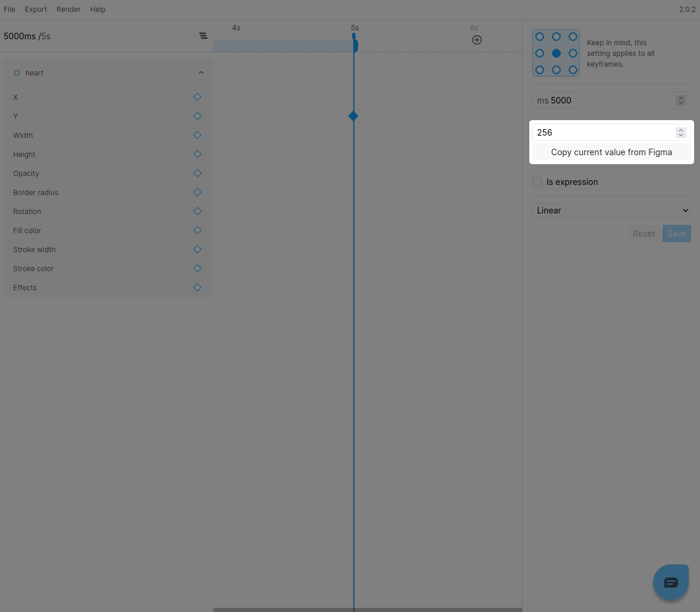Add keyframe for Rotation property
This screenshot has width=700, height=612.
click(197, 211)
